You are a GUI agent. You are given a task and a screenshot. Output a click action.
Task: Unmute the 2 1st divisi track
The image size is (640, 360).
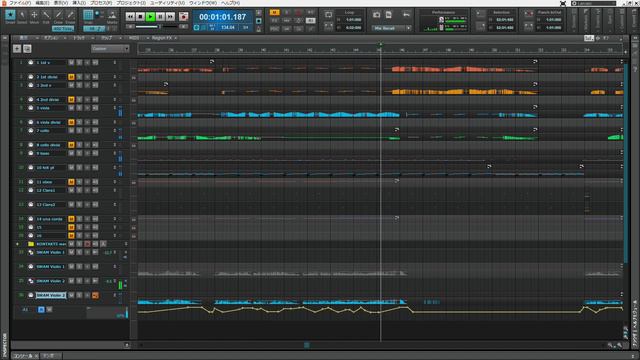(71, 77)
